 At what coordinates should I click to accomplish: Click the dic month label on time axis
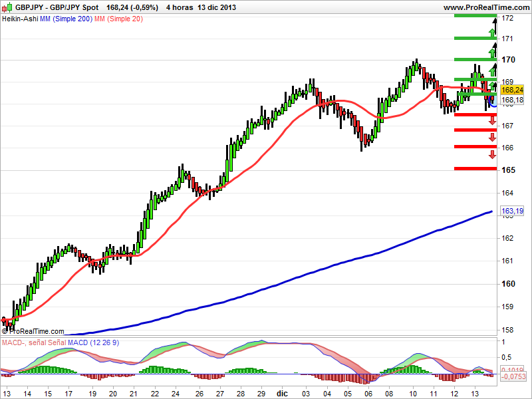pyautogui.click(x=282, y=394)
